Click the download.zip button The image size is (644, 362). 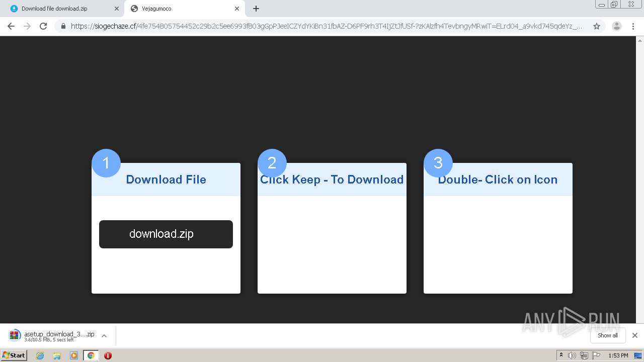point(166,234)
